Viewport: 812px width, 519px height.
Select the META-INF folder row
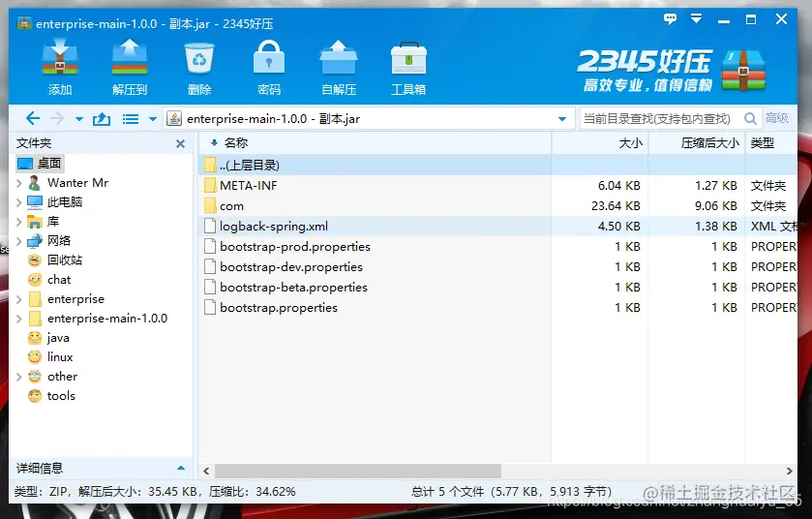[x=498, y=186]
